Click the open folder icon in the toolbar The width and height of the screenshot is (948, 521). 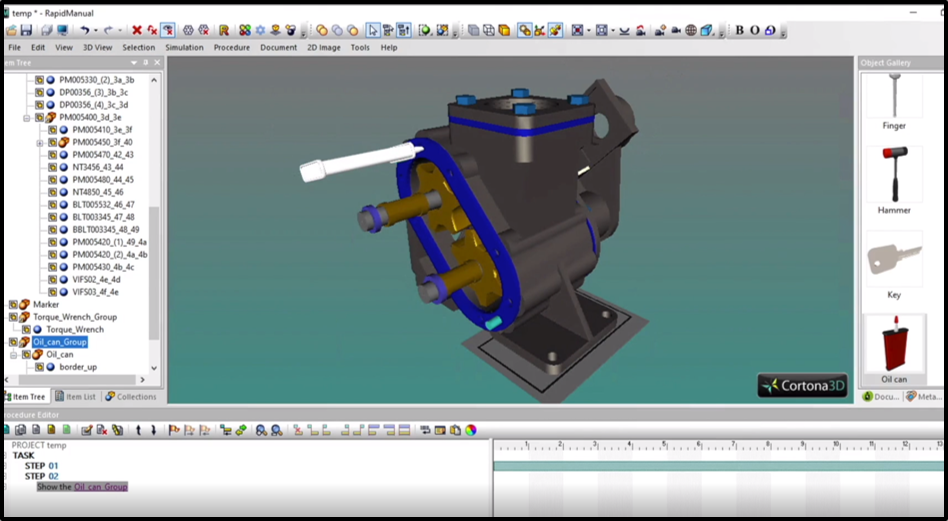tap(11, 30)
